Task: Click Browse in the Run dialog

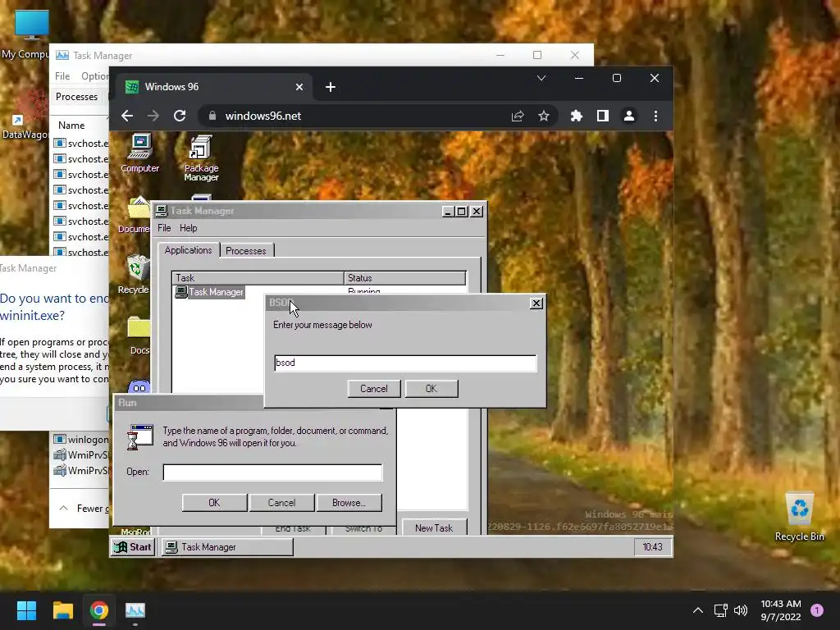Action: coord(349,503)
